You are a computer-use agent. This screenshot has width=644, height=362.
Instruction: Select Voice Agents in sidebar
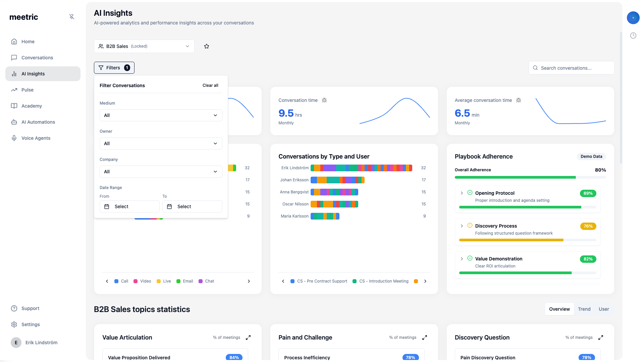point(36,138)
